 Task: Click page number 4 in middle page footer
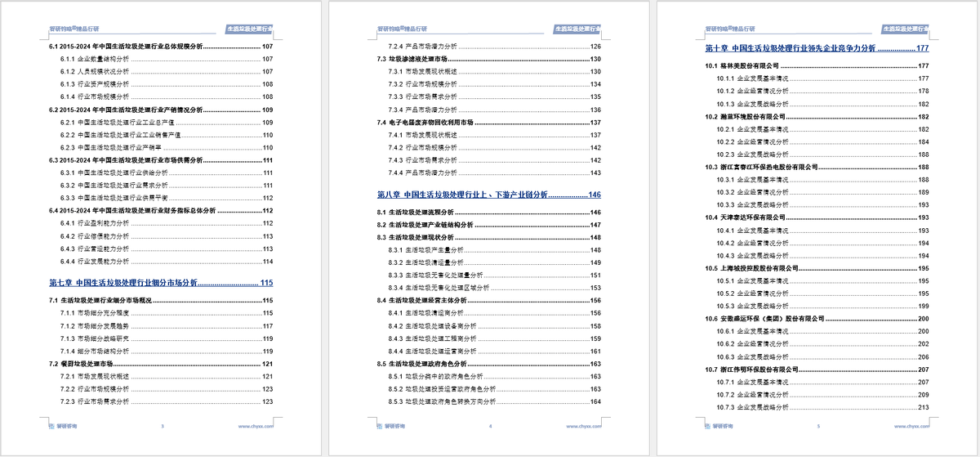coord(490,426)
